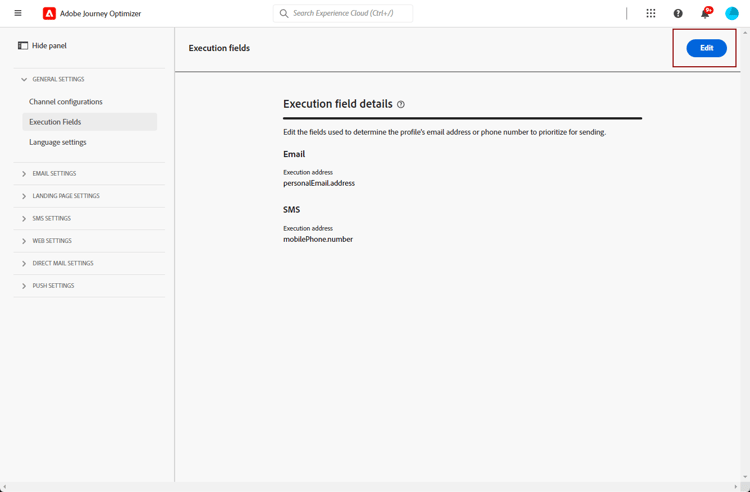The height and width of the screenshot is (492, 750).
Task: View notifications via bell icon
Action: [x=705, y=13]
